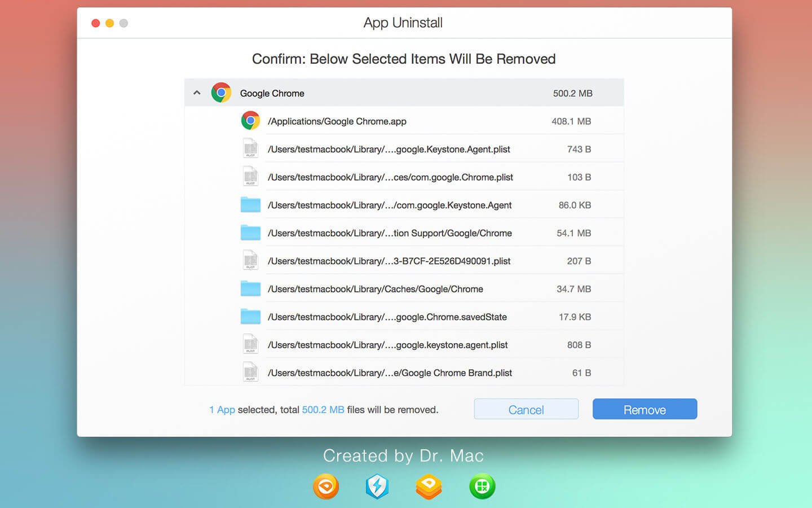
Task: Click the 408.1 MB size value
Action: [571, 121]
